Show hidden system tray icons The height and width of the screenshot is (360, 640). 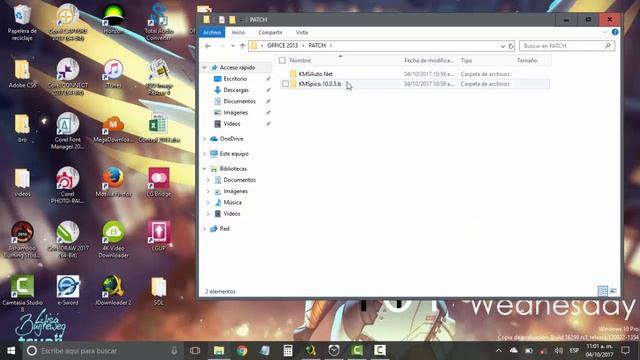[499, 351]
